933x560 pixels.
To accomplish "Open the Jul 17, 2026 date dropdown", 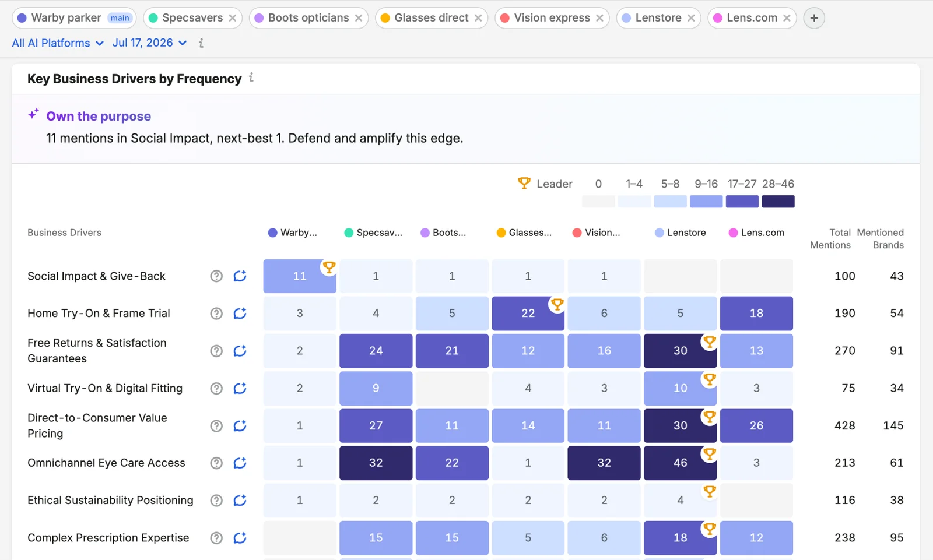I will point(149,43).
